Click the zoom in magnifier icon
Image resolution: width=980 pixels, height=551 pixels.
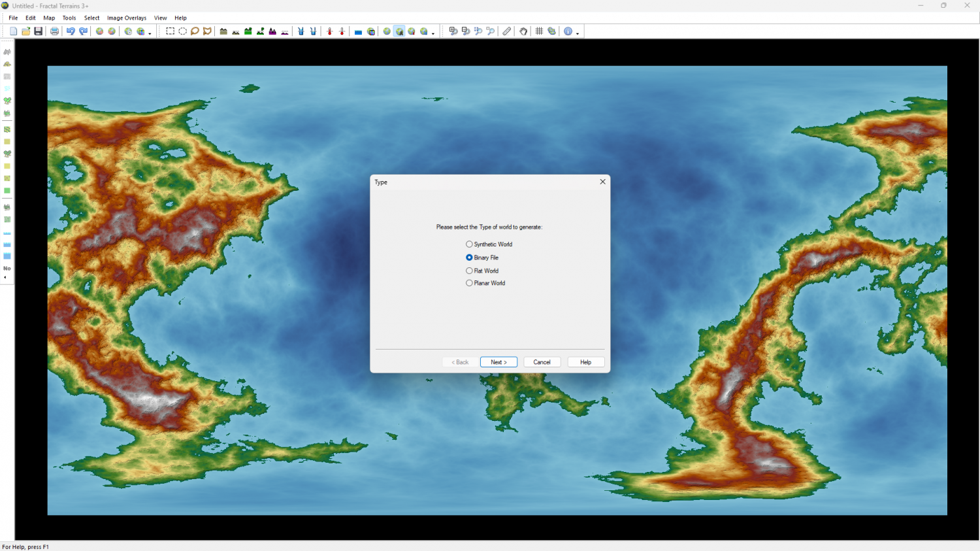(453, 31)
